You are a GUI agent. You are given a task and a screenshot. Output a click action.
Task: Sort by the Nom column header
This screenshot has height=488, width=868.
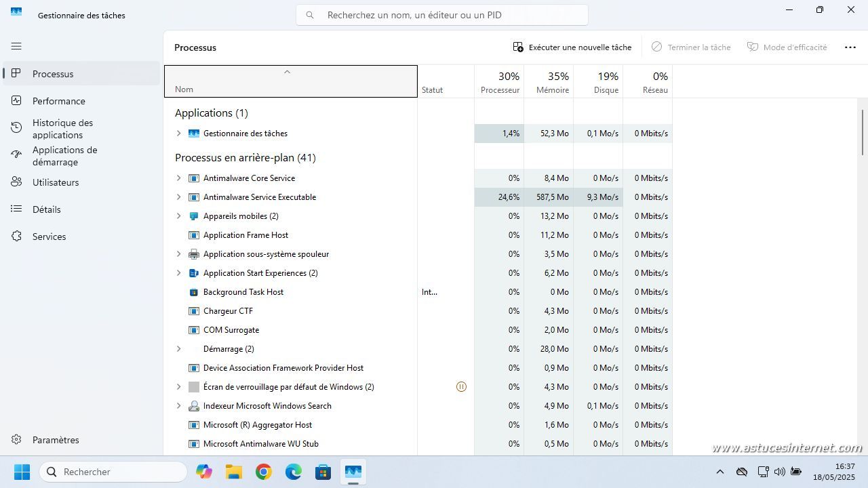(290, 81)
